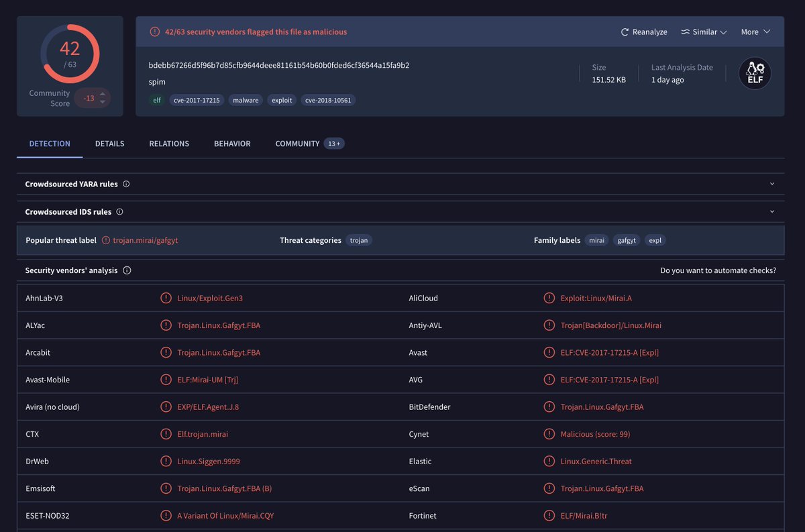805x532 pixels.
Task: Click the 'expl' family label chip
Action: click(655, 240)
